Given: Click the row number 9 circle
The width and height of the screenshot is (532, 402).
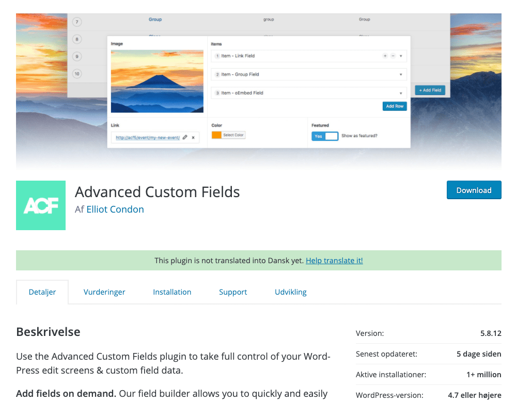Looking at the screenshot, I should [77, 56].
